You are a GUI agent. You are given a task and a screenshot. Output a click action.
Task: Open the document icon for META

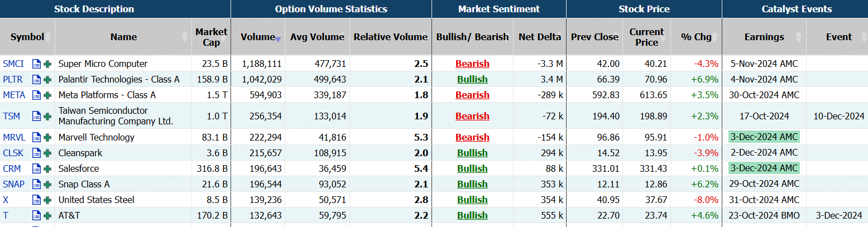(x=36, y=95)
